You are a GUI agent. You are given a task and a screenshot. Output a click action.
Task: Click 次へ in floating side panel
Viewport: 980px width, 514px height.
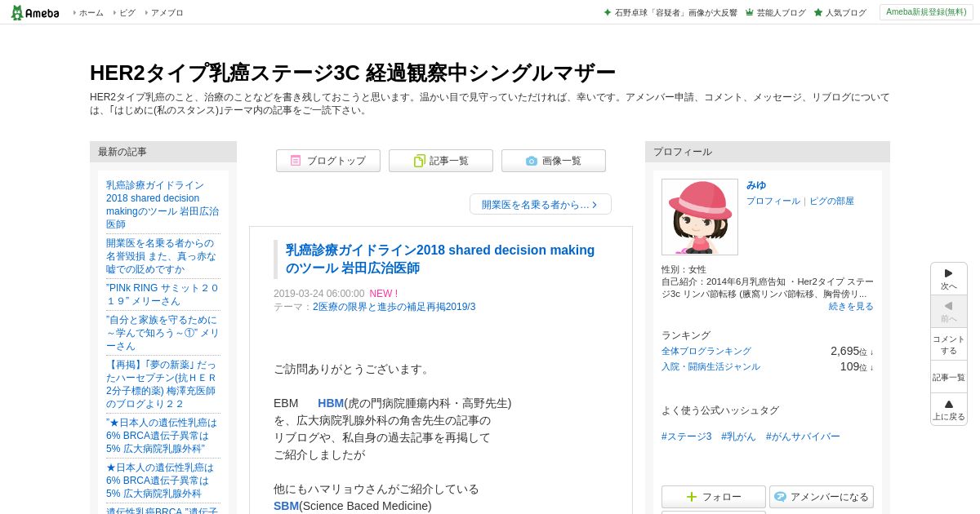[949, 279]
